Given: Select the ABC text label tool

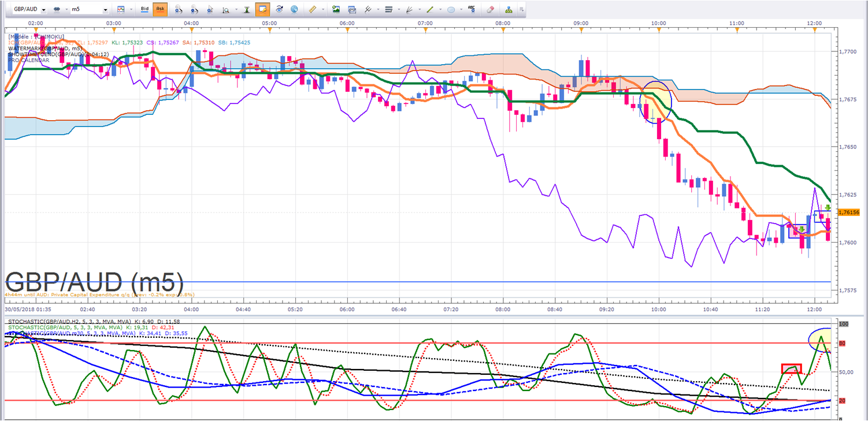Looking at the screenshot, I should click(x=472, y=10).
